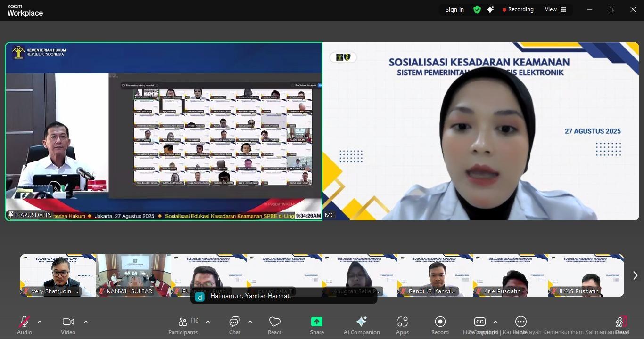Select Anugrah Bella participant thumbnail
This screenshot has width=644, height=339.
pyautogui.click(x=360, y=275)
